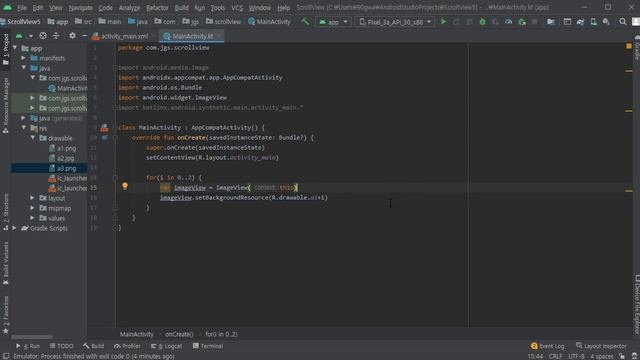640x360 pixels.
Task: Sync project with Gradle files elephant icon
Action: 580,22
